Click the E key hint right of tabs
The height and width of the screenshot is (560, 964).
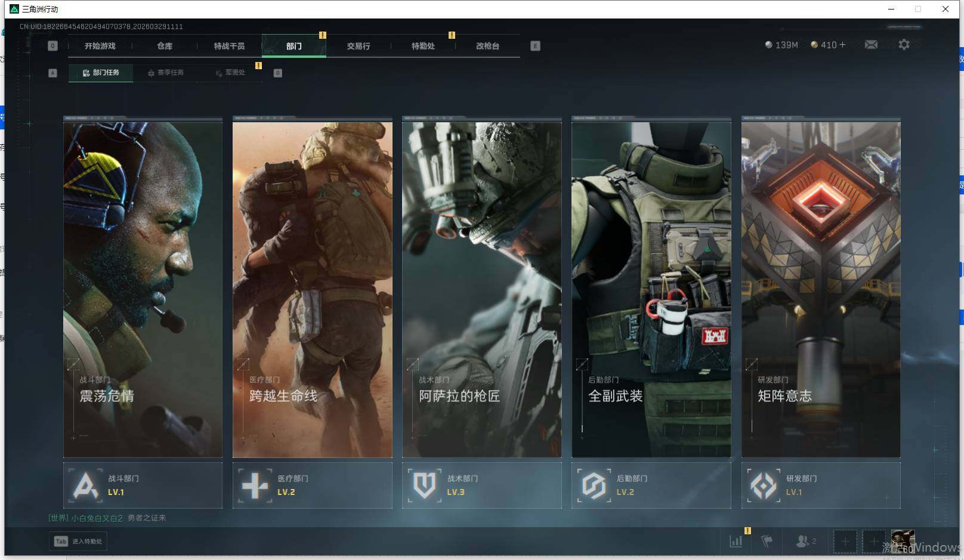(x=535, y=46)
